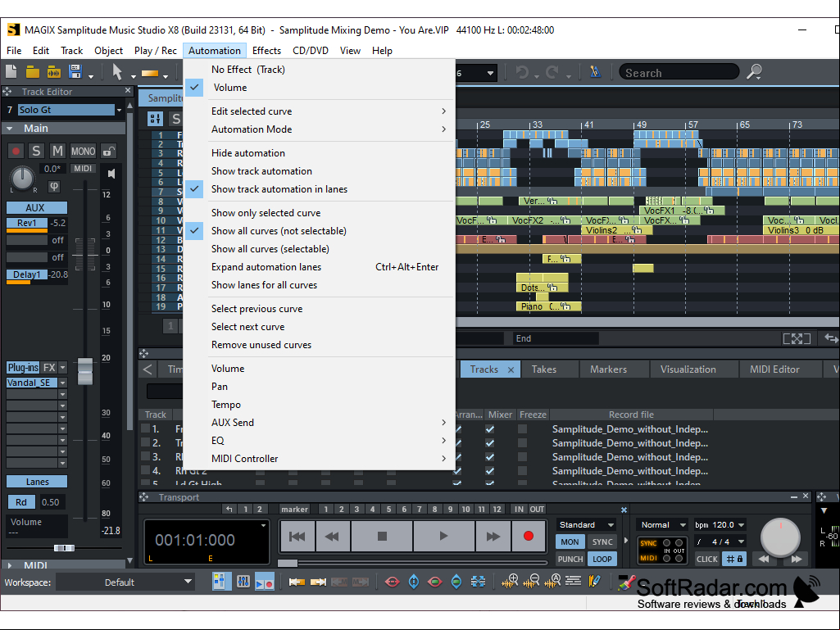Undo the last action with the undo arrow
Image resolution: width=840 pixels, height=630 pixels.
522,72
